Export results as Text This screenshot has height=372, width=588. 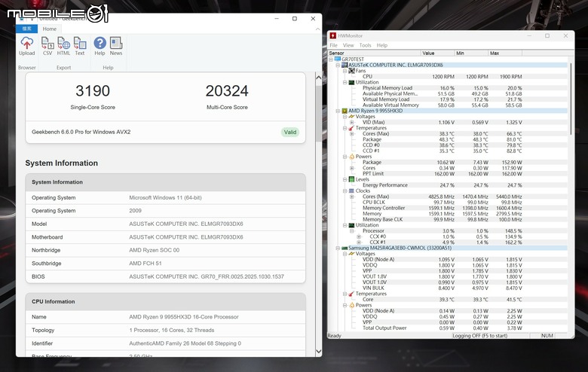pos(79,46)
